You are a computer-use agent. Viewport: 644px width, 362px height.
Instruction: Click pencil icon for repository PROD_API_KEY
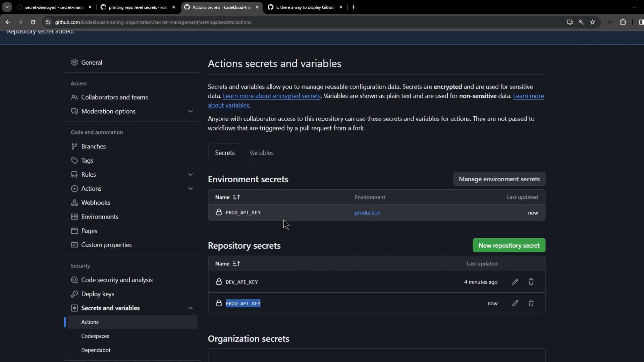tap(515, 303)
